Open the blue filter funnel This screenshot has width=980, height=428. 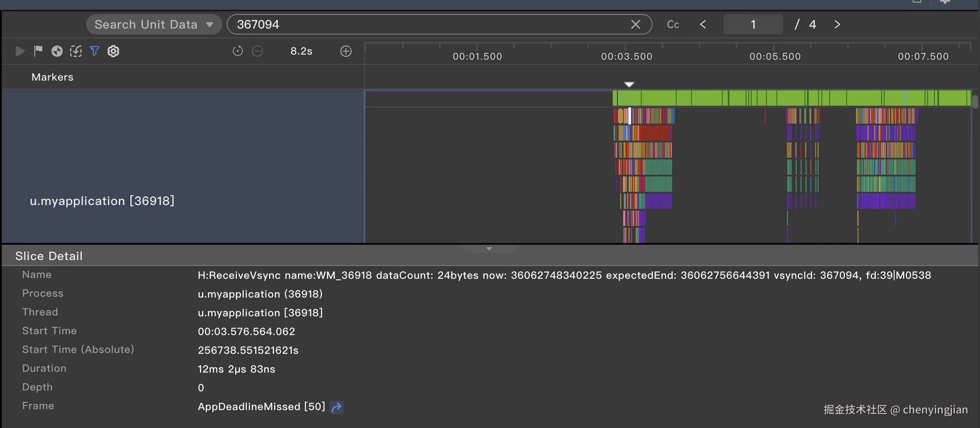coord(95,51)
